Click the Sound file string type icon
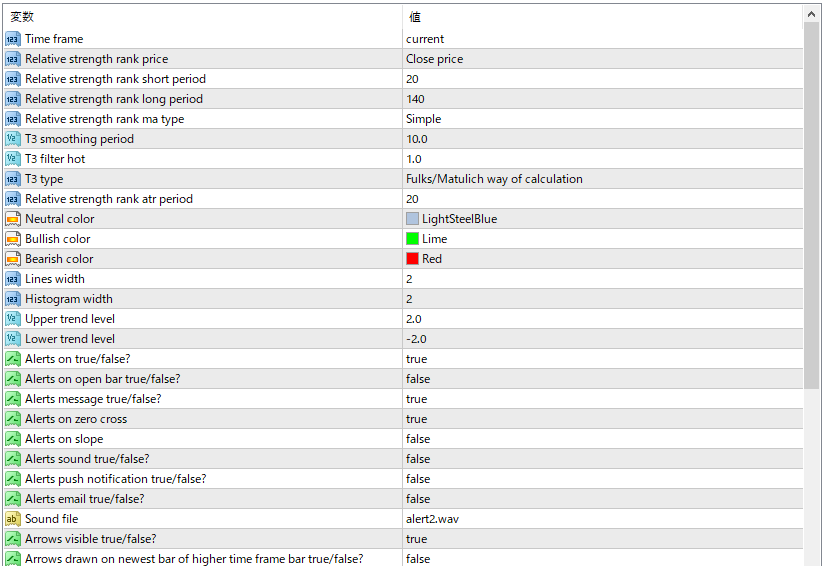The width and height of the screenshot is (823, 566). coord(12,519)
